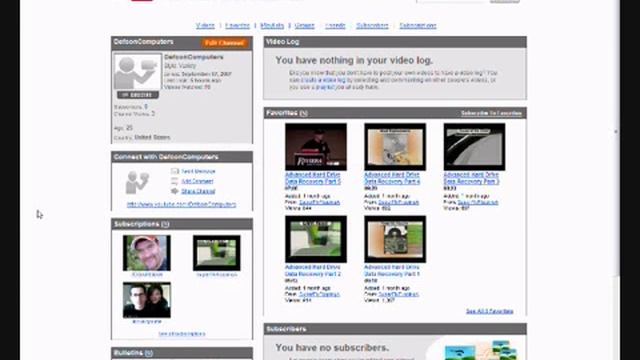Click the uploader link under Part 3 video
This screenshot has height=360, width=640.
point(478,202)
